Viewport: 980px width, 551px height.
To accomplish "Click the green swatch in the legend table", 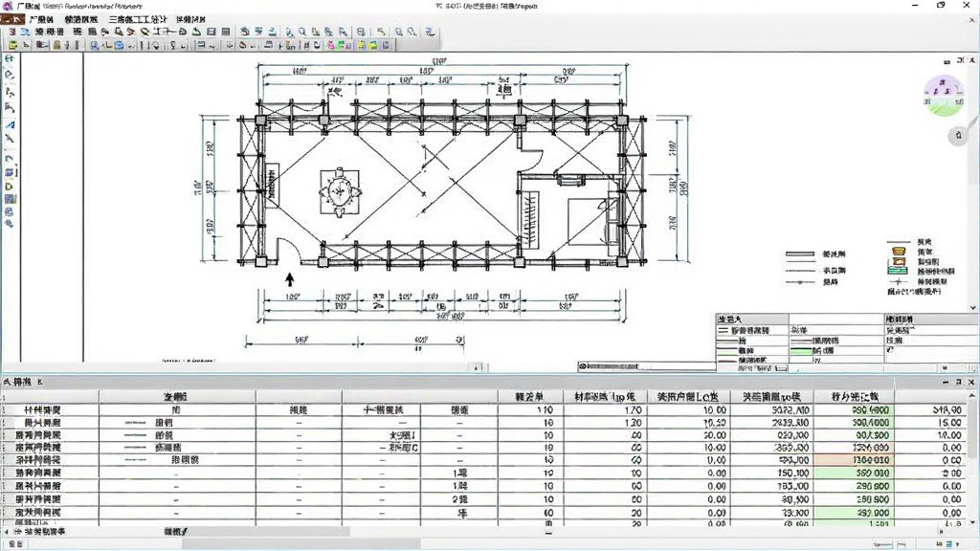I will click(x=801, y=351).
